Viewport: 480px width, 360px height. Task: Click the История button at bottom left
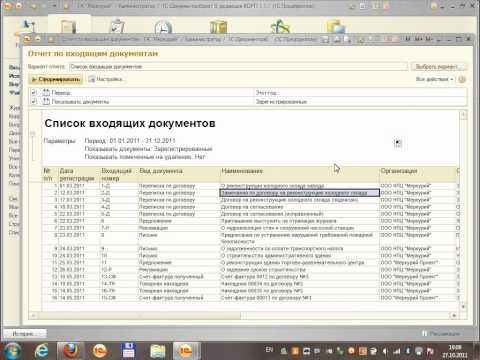(24, 333)
